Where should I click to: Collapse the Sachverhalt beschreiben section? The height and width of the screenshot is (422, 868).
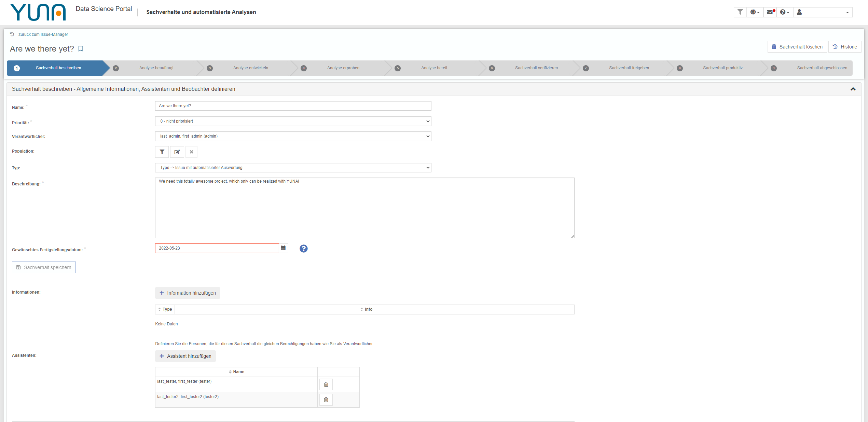click(x=853, y=89)
